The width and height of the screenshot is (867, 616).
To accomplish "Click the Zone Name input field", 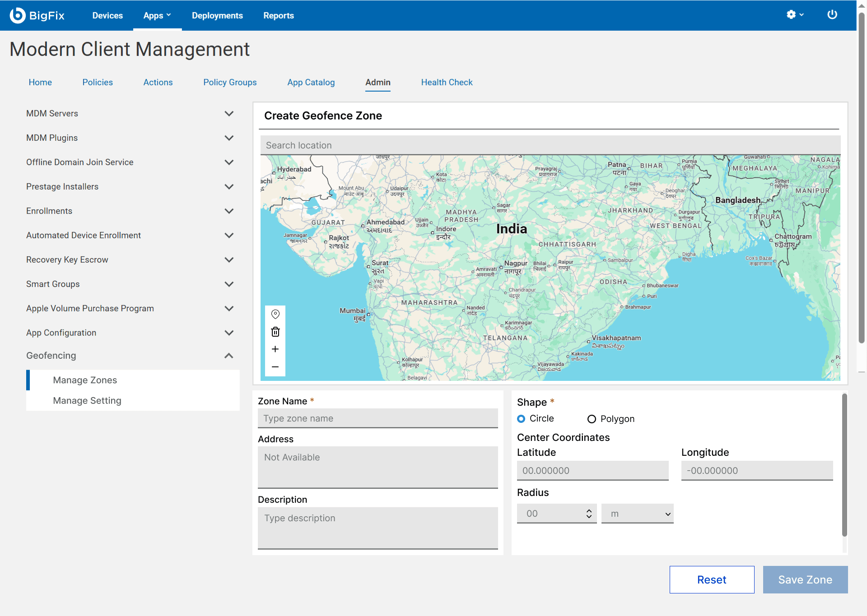I will click(x=378, y=418).
